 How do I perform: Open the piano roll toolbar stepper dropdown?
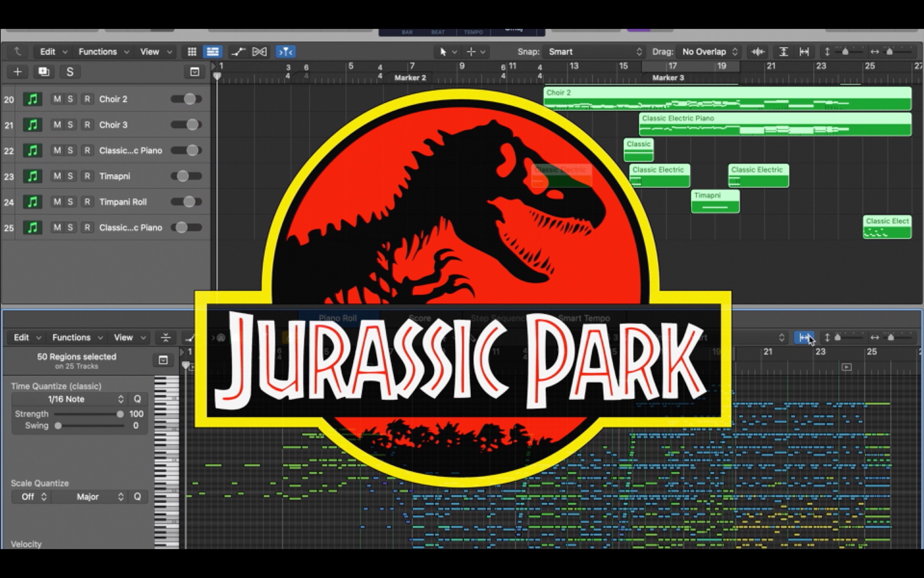coord(782,337)
